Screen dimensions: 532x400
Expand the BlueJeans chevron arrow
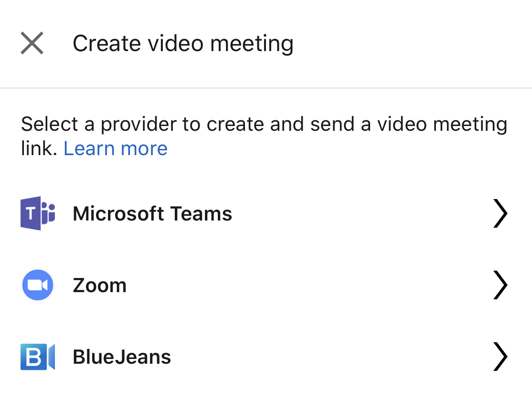click(500, 357)
